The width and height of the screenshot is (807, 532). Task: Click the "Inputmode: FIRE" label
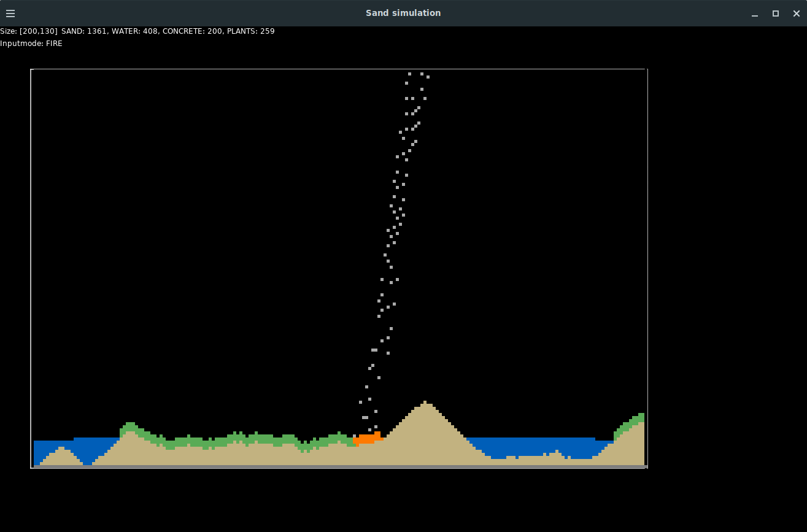(31, 44)
